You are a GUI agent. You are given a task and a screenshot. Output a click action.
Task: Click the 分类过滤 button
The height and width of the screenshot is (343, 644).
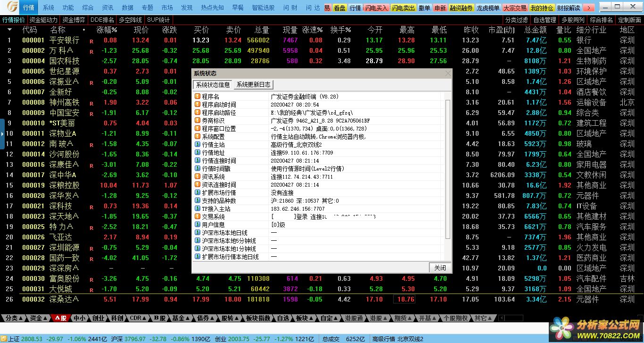tap(517, 20)
